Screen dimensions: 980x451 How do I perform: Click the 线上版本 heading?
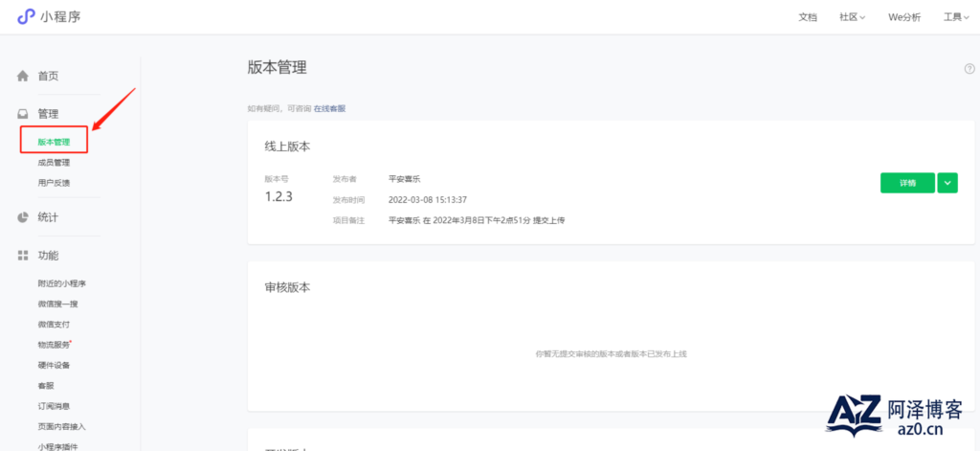[287, 147]
